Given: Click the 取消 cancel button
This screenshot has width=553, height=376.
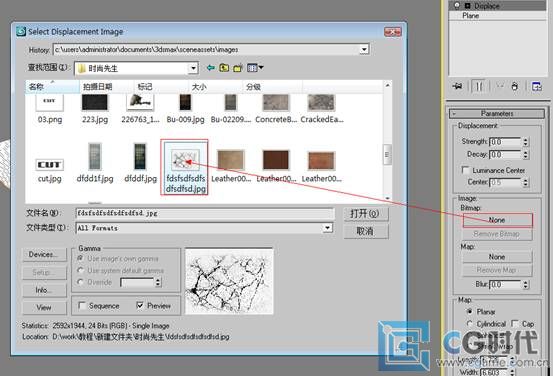Looking at the screenshot, I should pos(366,231).
